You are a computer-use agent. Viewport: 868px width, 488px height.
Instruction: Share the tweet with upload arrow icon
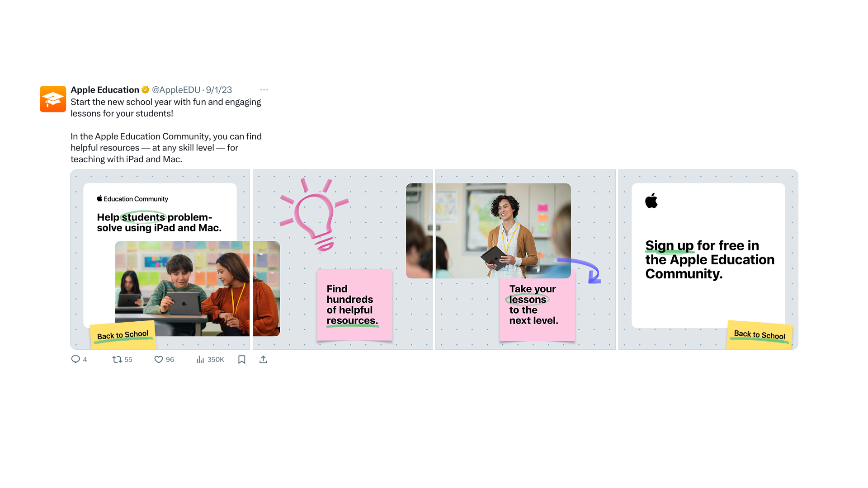point(264,359)
